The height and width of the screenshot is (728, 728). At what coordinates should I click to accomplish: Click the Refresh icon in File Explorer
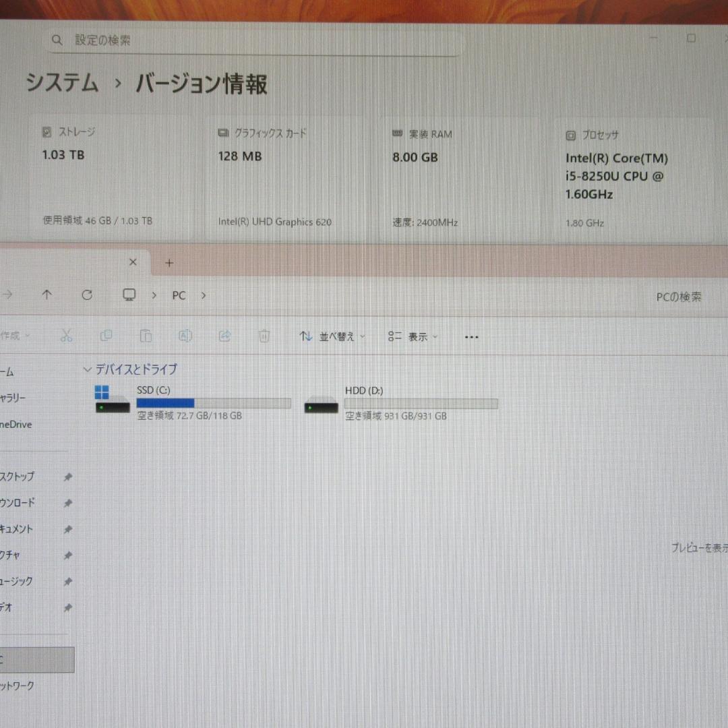(87, 295)
